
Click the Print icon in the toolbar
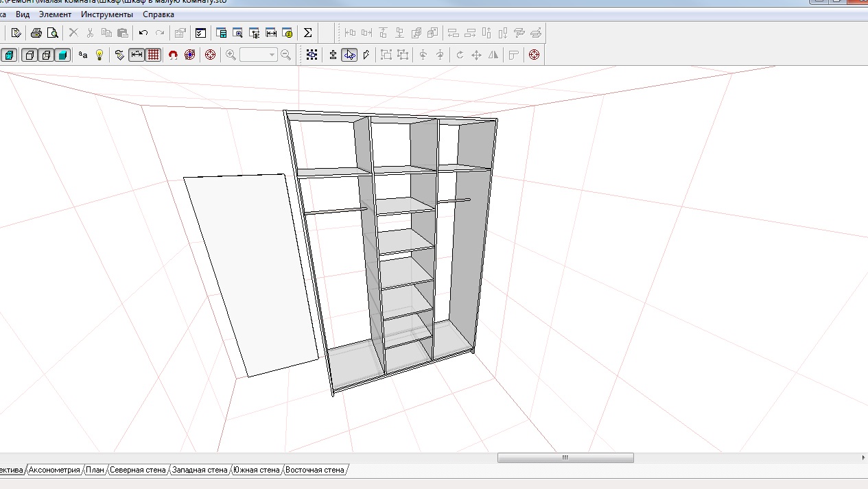(x=36, y=33)
